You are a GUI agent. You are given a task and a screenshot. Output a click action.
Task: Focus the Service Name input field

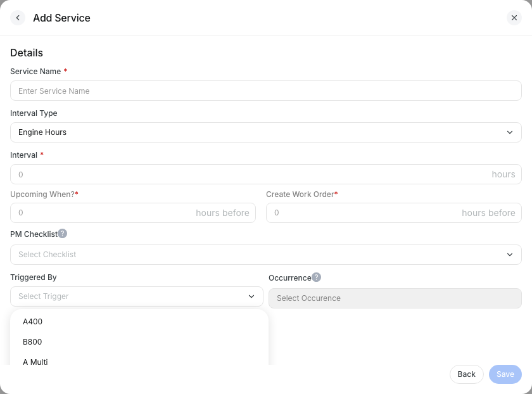265,91
